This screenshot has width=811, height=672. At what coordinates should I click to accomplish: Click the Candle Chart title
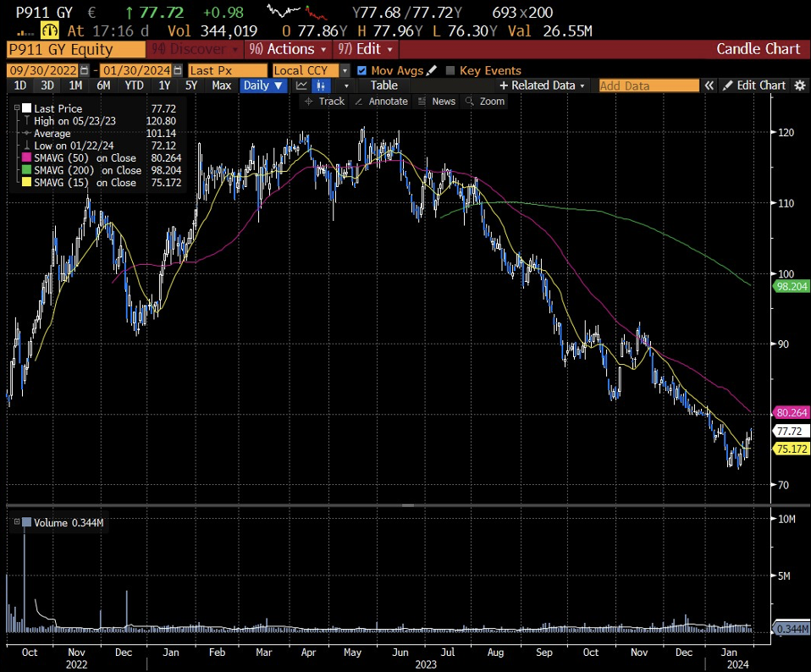point(759,49)
